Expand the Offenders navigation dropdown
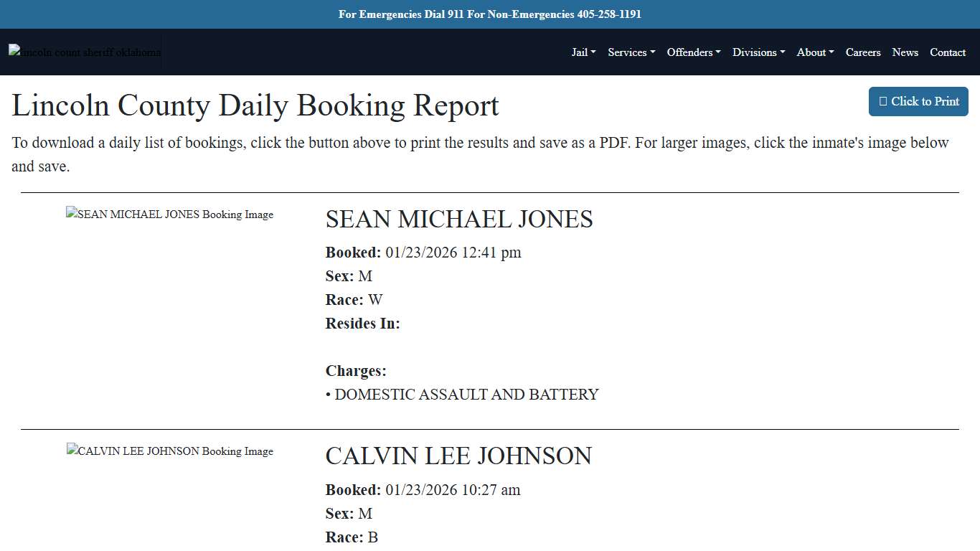The height and width of the screenshot is (551, 980). pyautogui.click(x=693, y=52)
